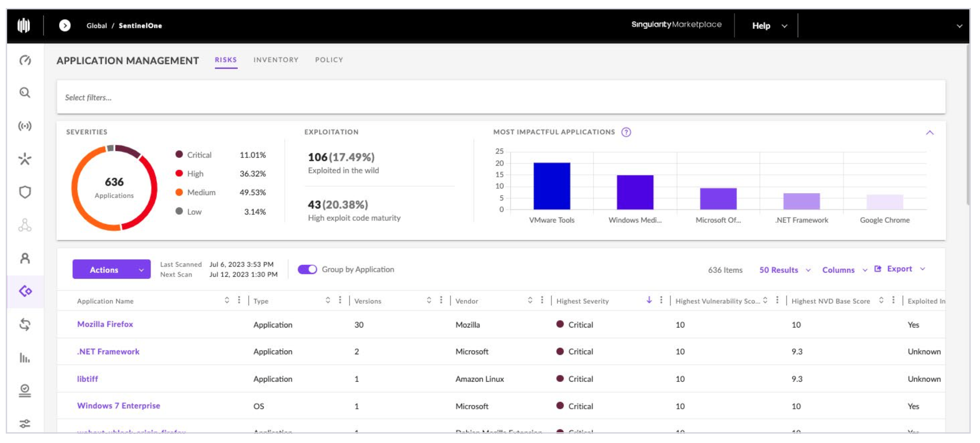Open the search/visibility magnifier sidebar icon
This screenshot has width=980, height=443.
[x=25, y=93]
